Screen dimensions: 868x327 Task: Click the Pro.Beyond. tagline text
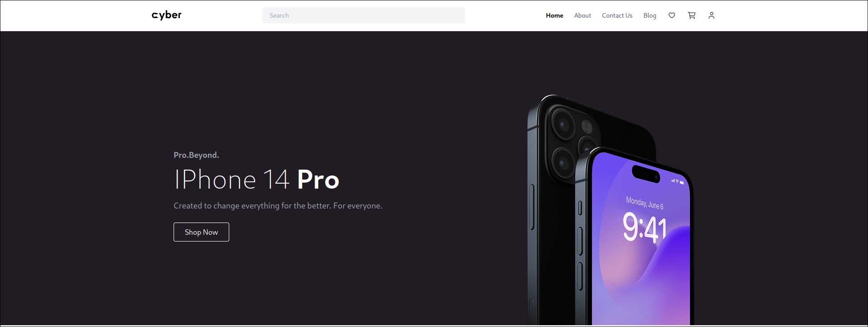(x=196, y=155)
